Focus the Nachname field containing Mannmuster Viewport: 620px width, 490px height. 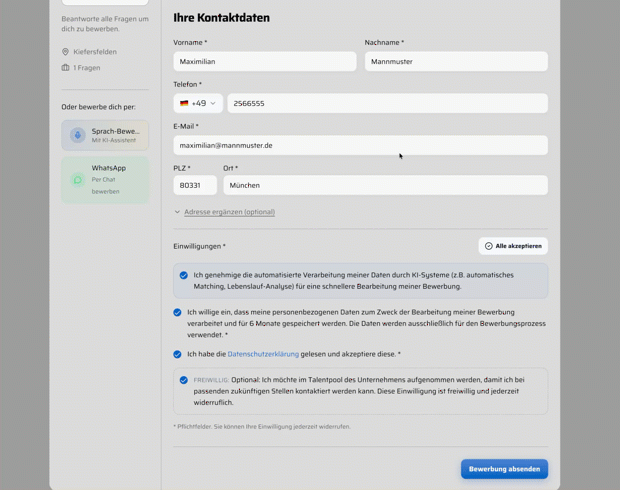pyautogui.click(x=456, y=61)
